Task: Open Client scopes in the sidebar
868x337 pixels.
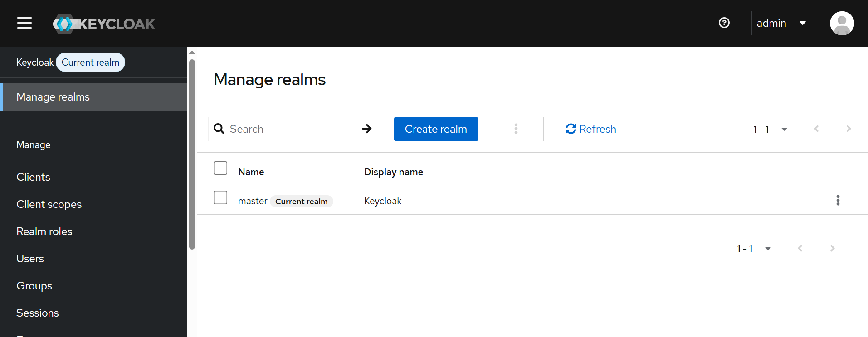Action: point(93,204)
